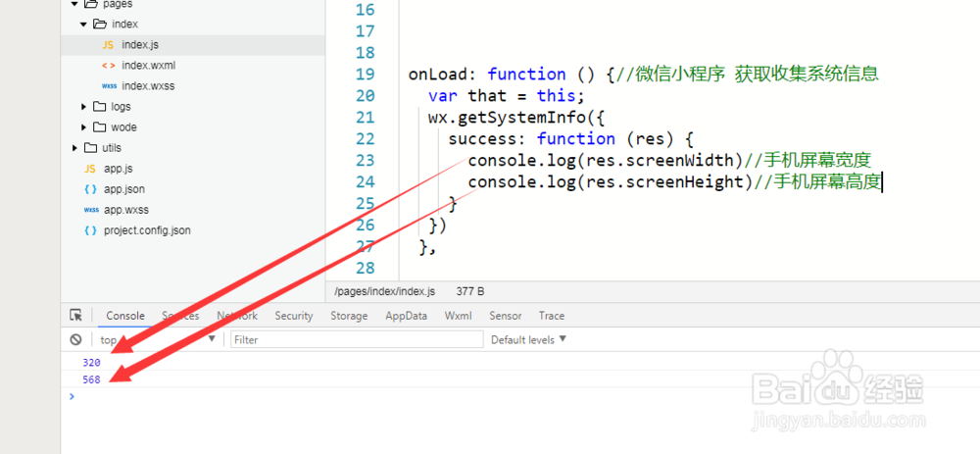
Task: Click the braces icon of project.config.json
Action: coord(90,230)
